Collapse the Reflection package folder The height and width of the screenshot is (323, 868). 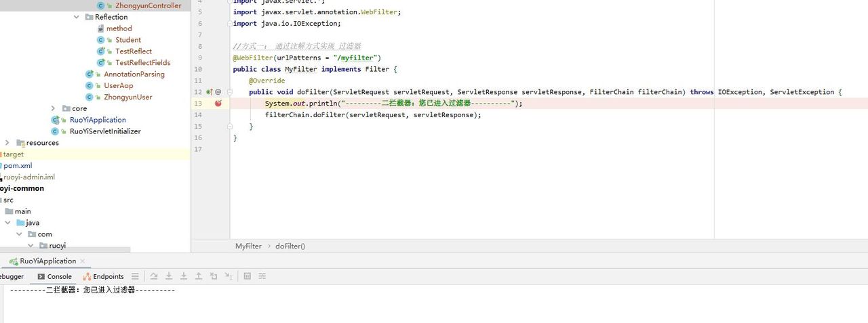[x=77, y=17]
